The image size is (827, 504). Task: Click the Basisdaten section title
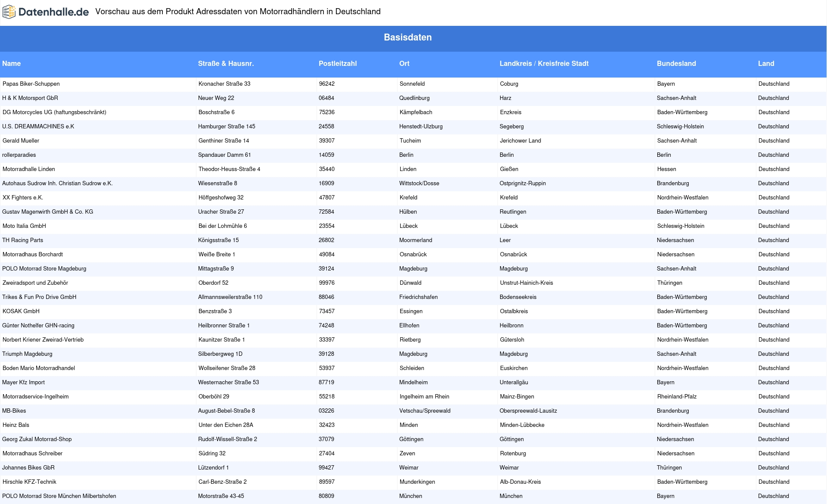tap(408, 37)
